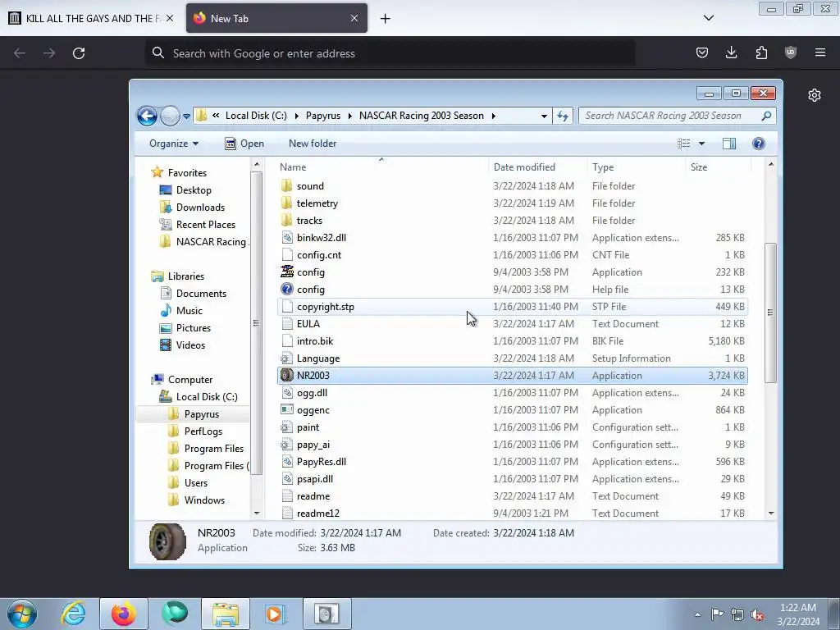Screen dimensions: 840x630
Task: Expand the Papyrus breadcrumb arrow
Action: (349, 116)
